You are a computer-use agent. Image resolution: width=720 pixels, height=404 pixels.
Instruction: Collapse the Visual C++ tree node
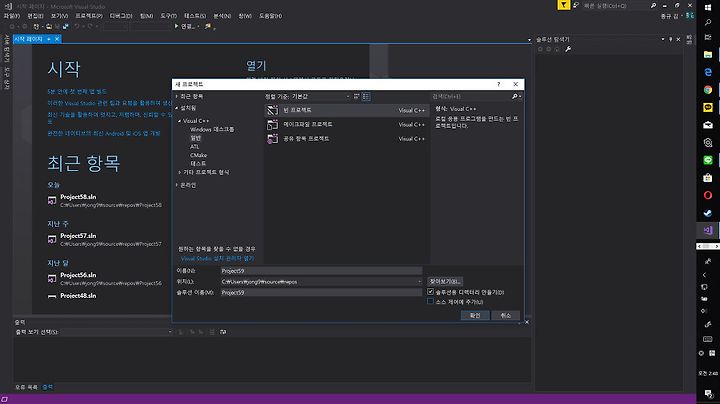[x=180, y=121]
